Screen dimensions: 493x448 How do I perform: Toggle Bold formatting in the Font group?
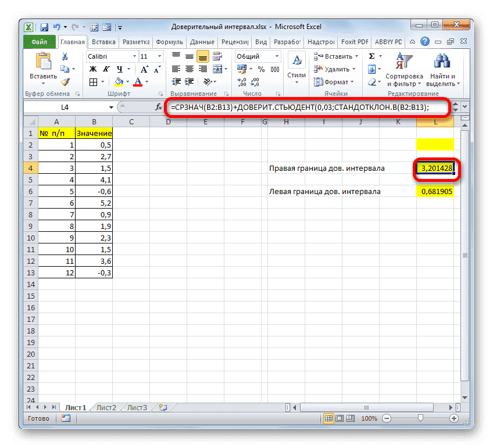tap(92, 69)
